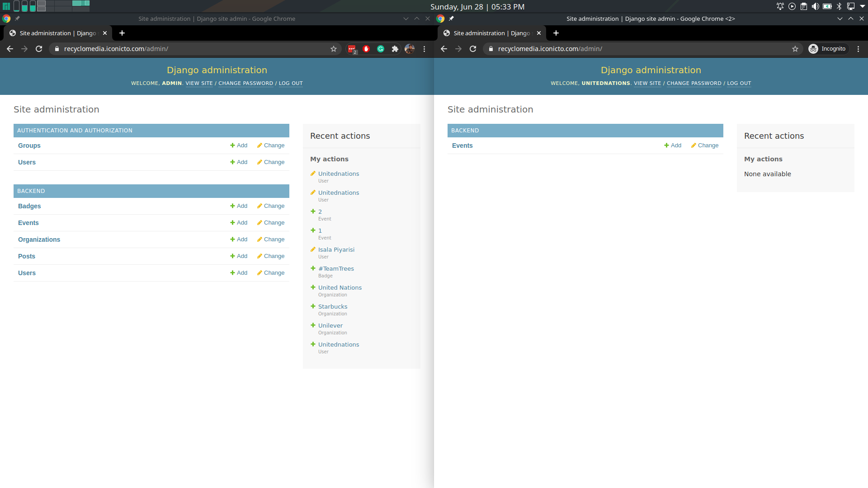
Task: Select the Unitednations user action entry
Action: [x=338, y=174]
